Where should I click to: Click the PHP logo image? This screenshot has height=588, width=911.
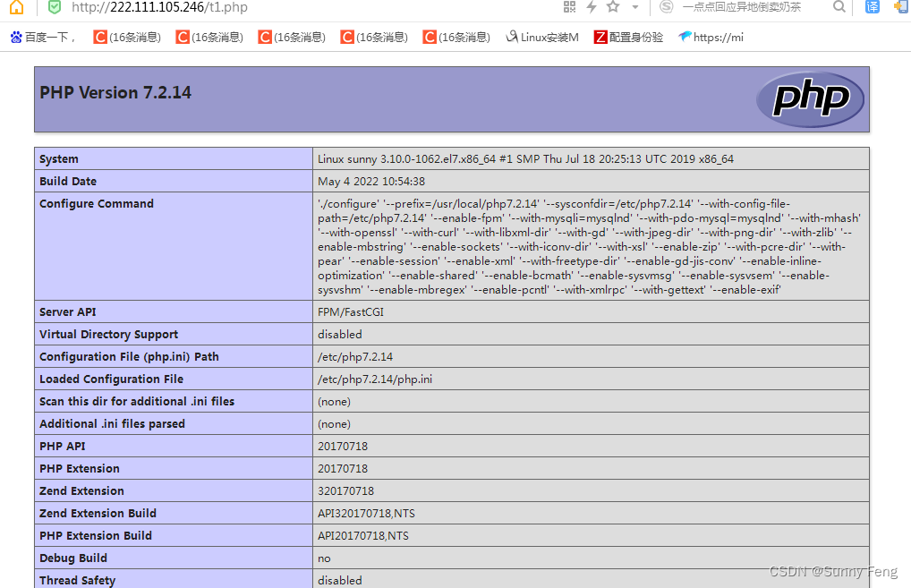[810, 99]
